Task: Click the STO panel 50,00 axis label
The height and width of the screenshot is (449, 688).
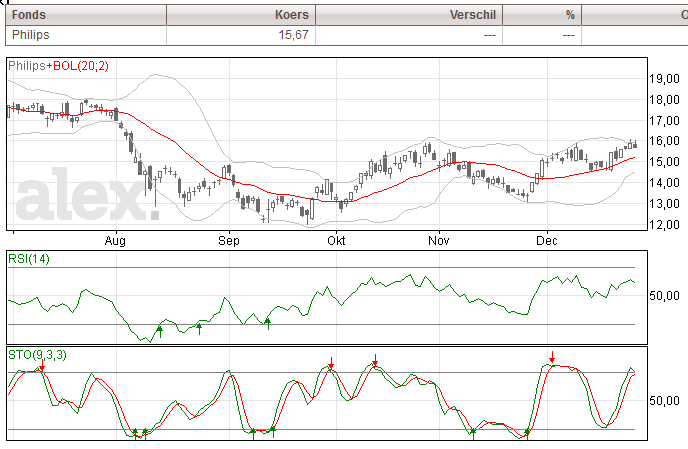Action: tap(664, 400)
